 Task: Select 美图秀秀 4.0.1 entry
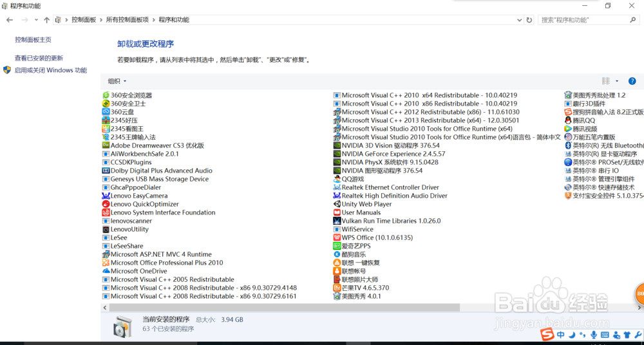(357, 296)
